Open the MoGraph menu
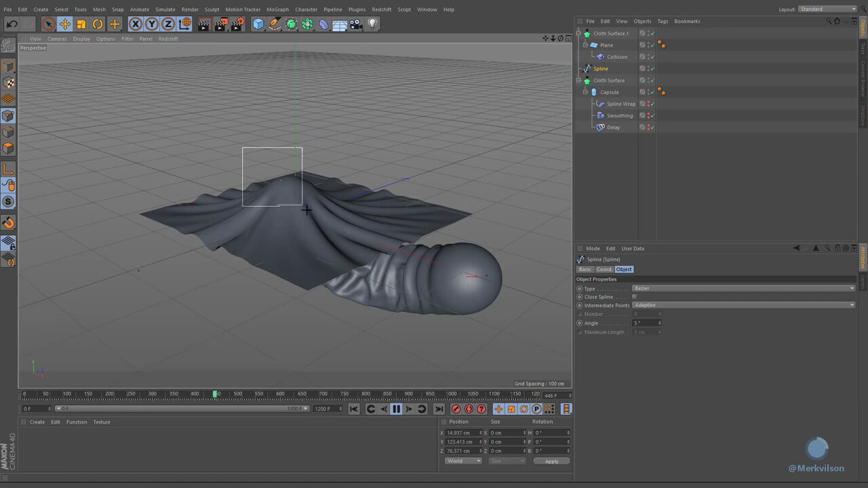 (x=277, y=9)
